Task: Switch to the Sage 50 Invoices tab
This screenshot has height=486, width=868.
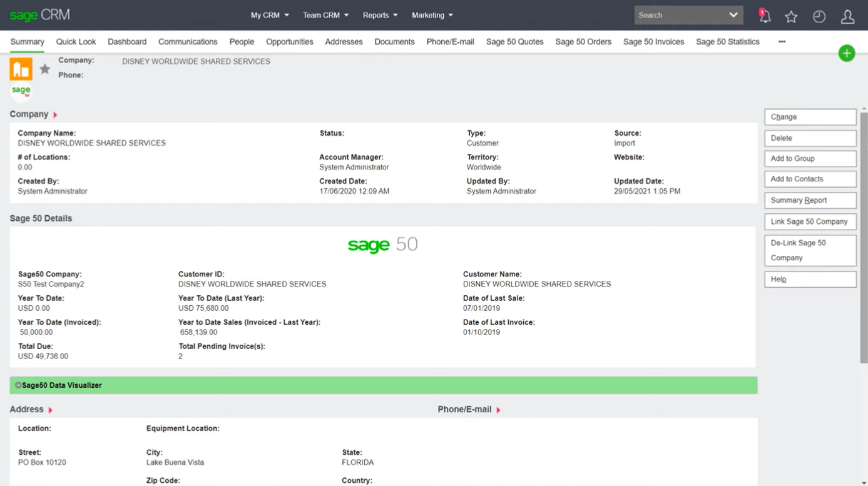Action: (653, 41)
